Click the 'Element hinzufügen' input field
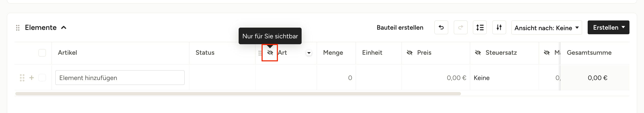This screenshot has height=113, width=644. coord(120,78)
